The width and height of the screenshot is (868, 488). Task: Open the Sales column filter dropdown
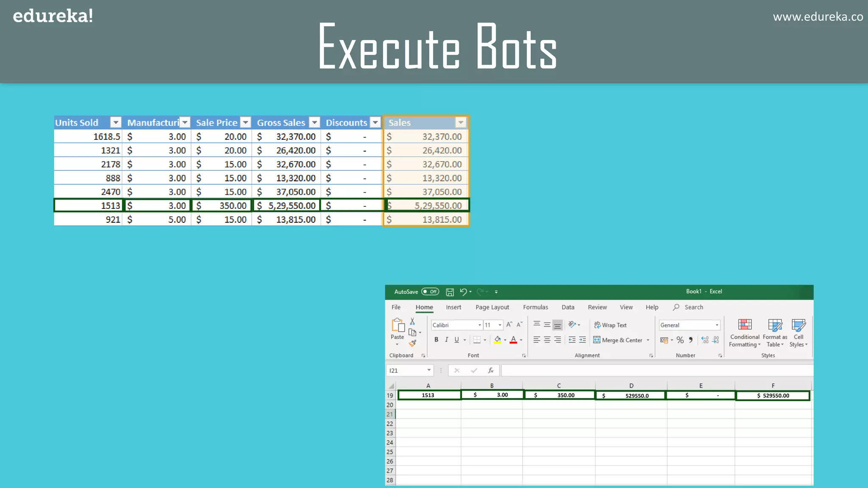click(461, 122)
